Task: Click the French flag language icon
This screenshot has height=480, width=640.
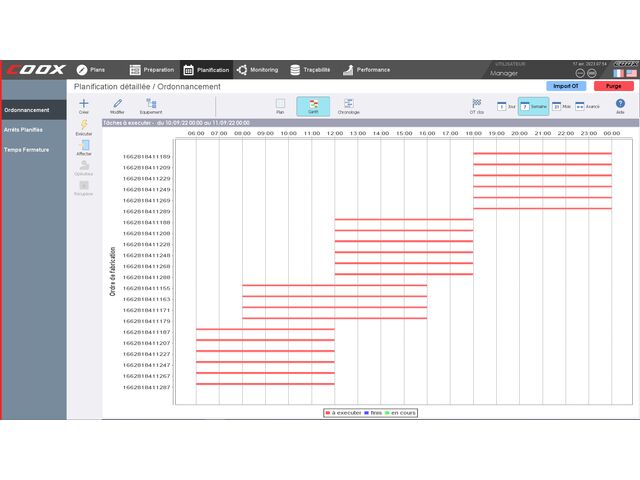Action: [x=619, y=73]
